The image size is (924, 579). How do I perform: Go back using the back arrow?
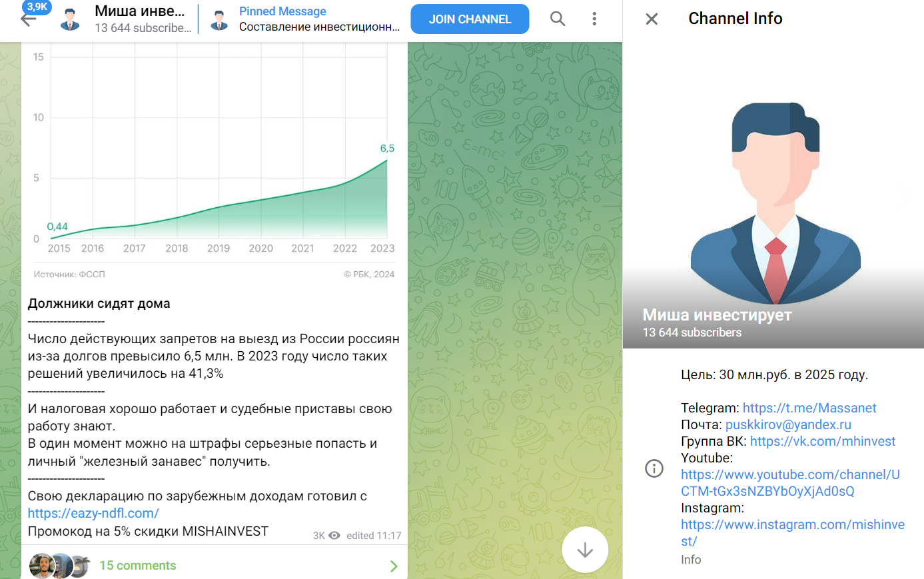coord(28,19)
